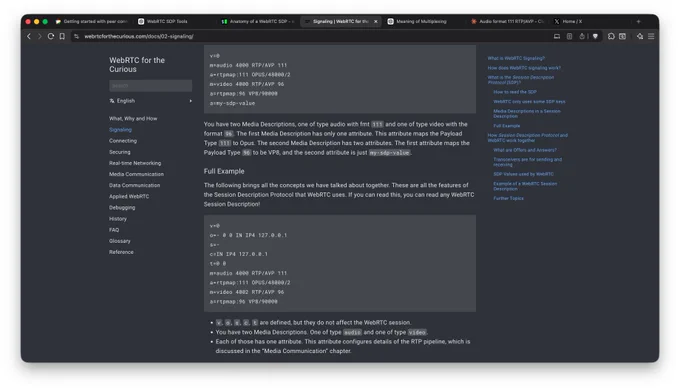Viewport: 680px width, 390px height.
Task: Click the line 'o=- 0 0 IN IP4 127.0.0.1'
Action: tap(248, 235)
